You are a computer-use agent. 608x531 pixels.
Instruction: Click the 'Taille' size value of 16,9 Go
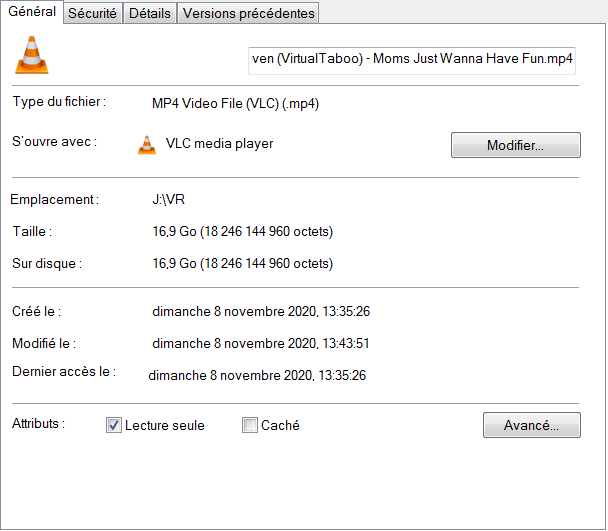coord(242,232)
